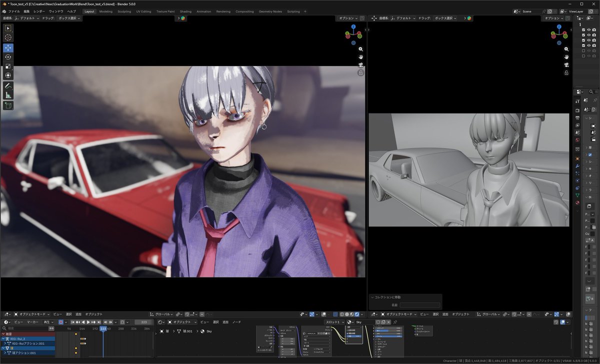Toggle the second collection checkbox in the outliner
This screenshot has width=600, height=364.
[x=583, y=35]
